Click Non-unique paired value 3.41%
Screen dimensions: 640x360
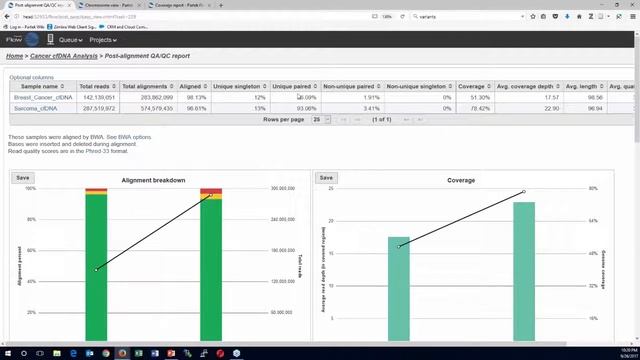click(x=371, y=109)
